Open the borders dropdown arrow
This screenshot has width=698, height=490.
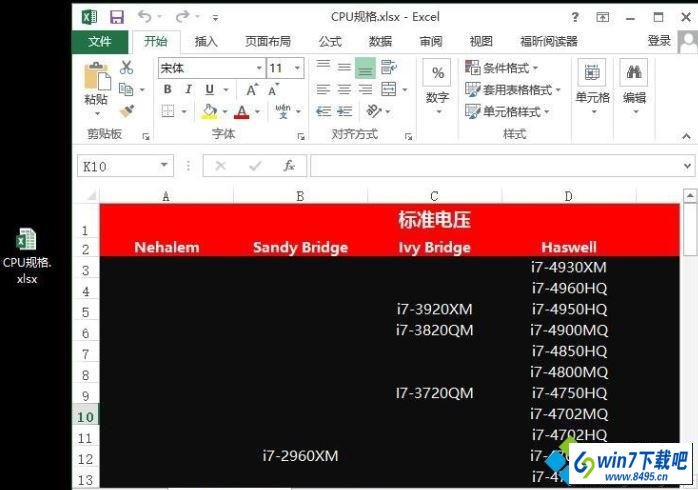click(184, 111)
